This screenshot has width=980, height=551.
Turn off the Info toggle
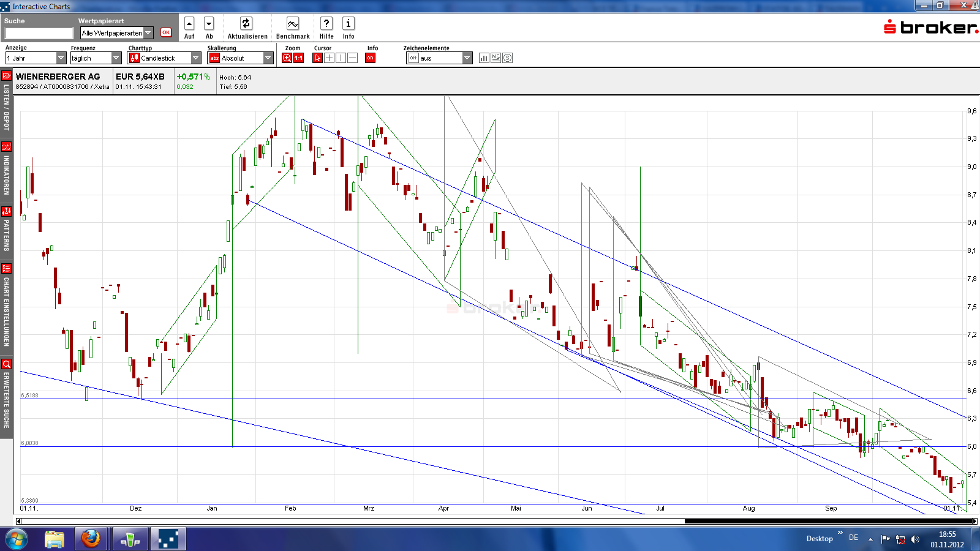click(x=370, y=58)
